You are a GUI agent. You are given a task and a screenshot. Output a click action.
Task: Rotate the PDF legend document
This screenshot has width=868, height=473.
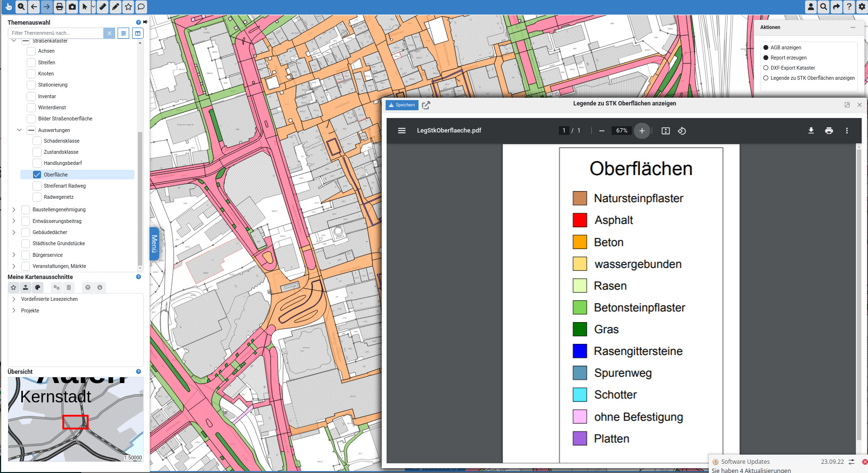tap(682, 131)
